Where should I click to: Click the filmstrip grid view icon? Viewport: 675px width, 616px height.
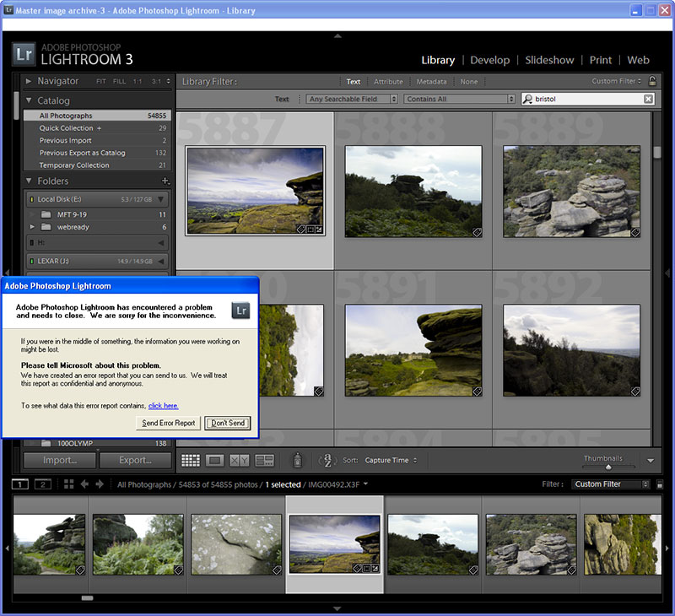[68, 484]
